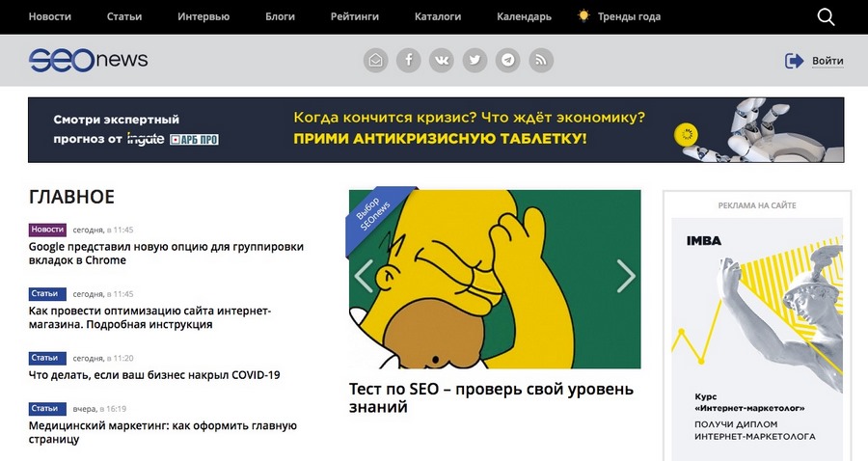Screen dimensions: 868x461
Task: Click the Homer Simpson slider image
Action: 495,279
